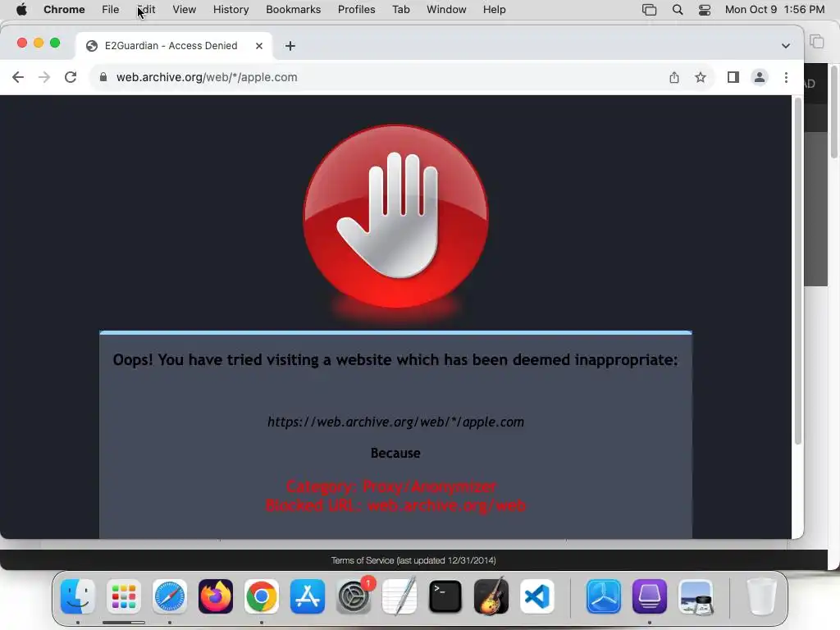Open Launchpad from the Dock
Image resolution: width=840 pixels, height=630 pixels.
124,596
